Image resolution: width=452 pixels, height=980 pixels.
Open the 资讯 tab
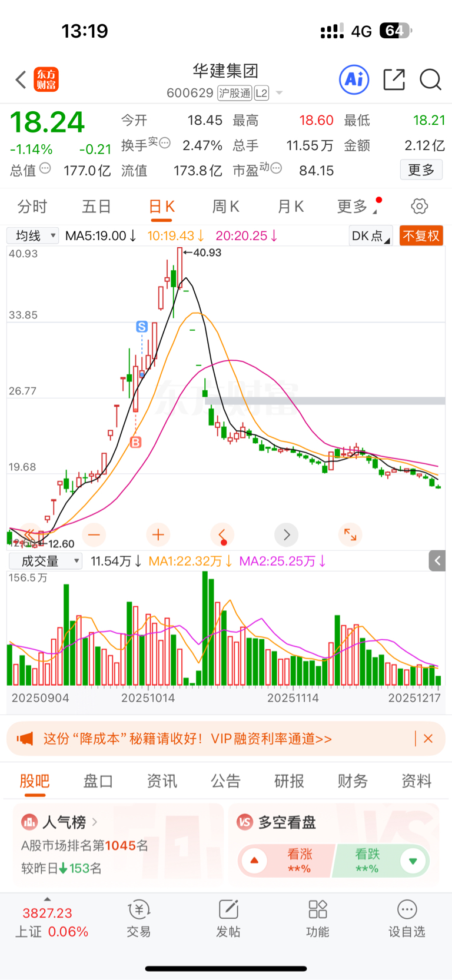[162, 781]
